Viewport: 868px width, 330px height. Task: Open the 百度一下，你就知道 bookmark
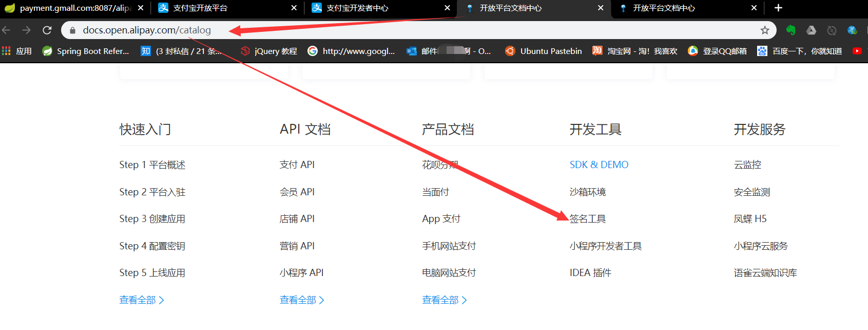click(x=800, y=51)
